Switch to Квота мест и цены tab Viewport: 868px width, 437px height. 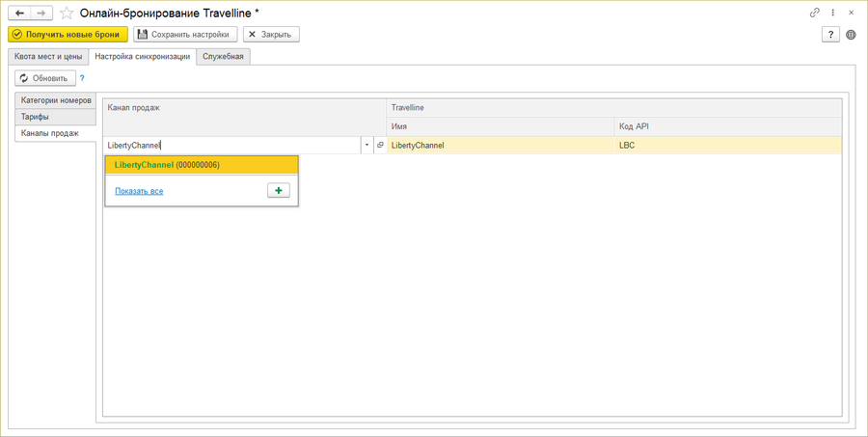(x=48, y=57)
